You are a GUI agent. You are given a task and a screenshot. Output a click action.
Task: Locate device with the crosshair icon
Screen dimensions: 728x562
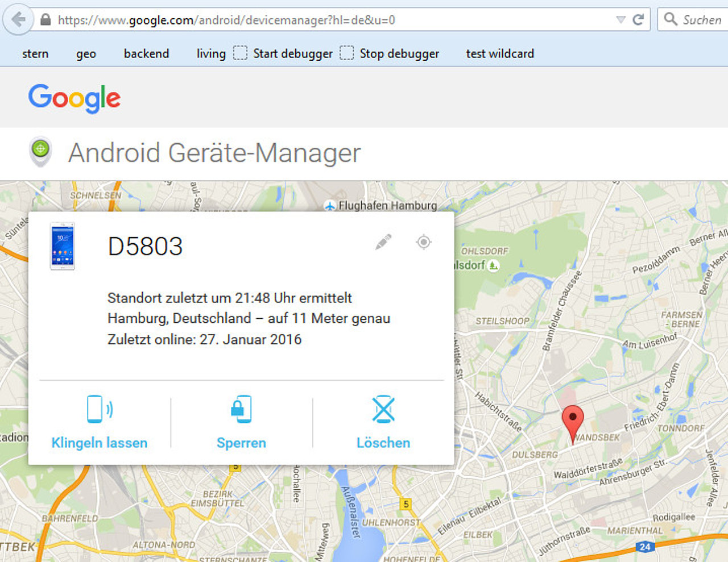[x=424, y=242]
